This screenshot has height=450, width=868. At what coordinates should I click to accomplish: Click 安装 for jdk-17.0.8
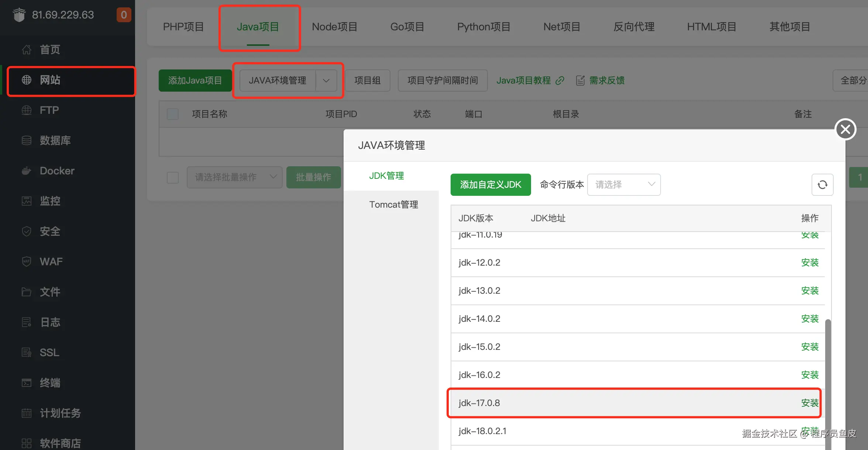coord(810,403)
